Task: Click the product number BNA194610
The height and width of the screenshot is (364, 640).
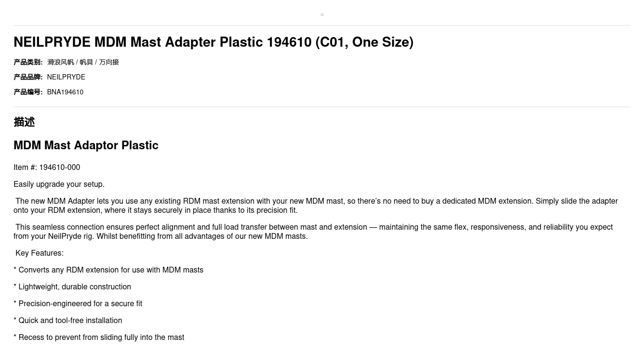Action: click(65, 92)
